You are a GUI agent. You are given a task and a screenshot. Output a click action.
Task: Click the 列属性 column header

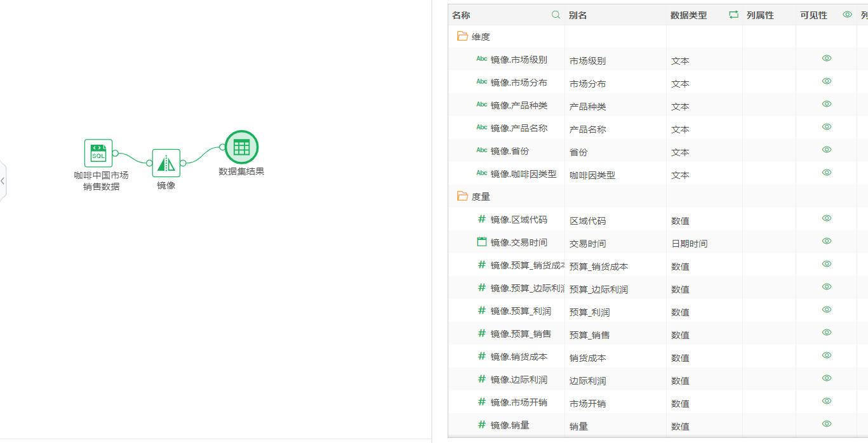coord(760,15)
